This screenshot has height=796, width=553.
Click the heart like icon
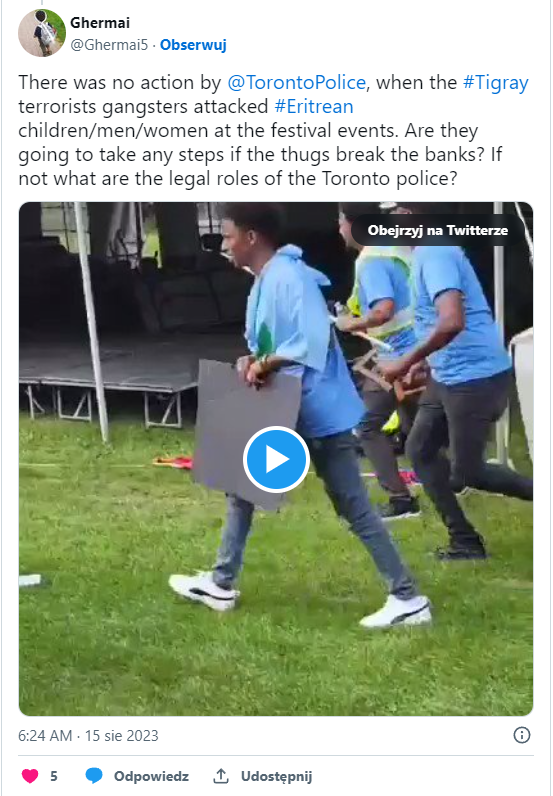29,776
